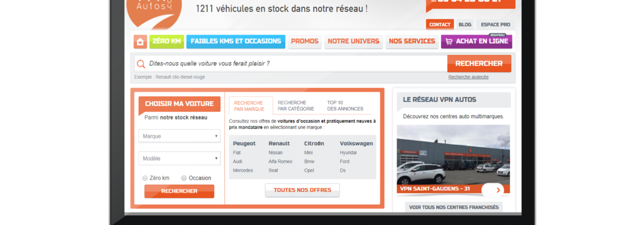
Task: Open the ACHAT EN LIGNE menu
Action: [x=476, y=41]
